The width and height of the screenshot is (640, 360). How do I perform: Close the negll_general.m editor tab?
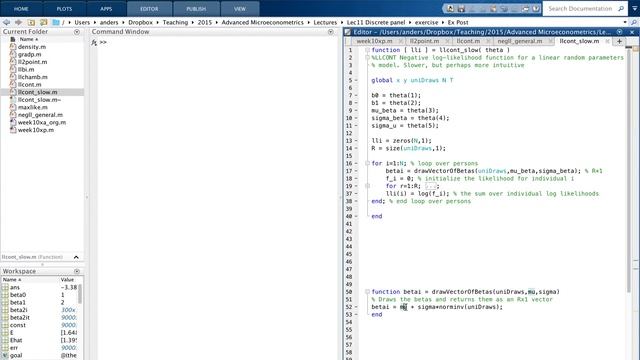[551, 41]
